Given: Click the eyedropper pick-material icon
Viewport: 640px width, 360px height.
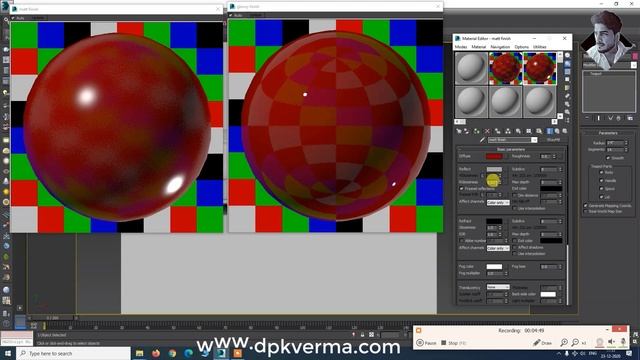Looking at the screenshot, I should [x=482, y=140].
